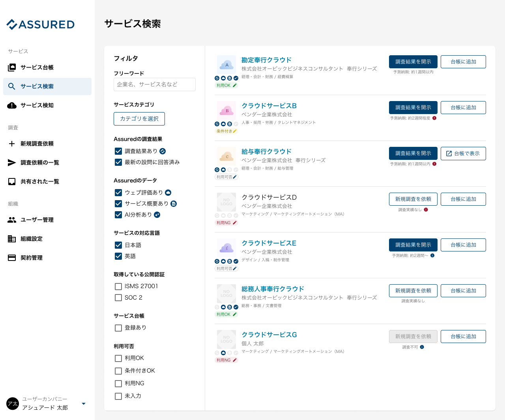Viewport: 505px width, 420px height.
Task: Go to 新規調査依頼 in sidebar
Action: (47, 144)
